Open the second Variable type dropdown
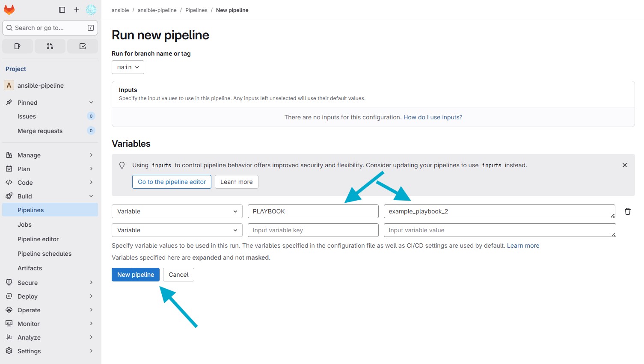Viewport: 644px width, 364px height. pyautogui.click(x=177, y=230)
